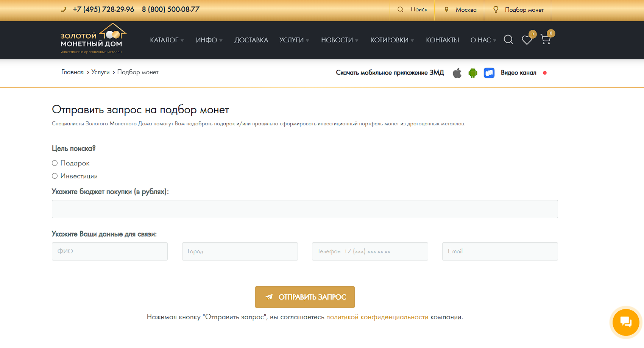Image resolution: width=644 pixels, height=348 pixels.
Task: Expand the НОВОСТИ dropdown menu
Action: [x=340, y=40]
